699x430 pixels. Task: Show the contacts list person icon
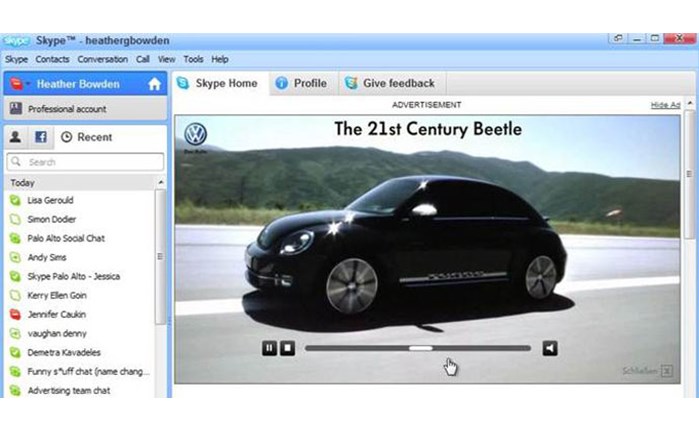tap(15, 137)
